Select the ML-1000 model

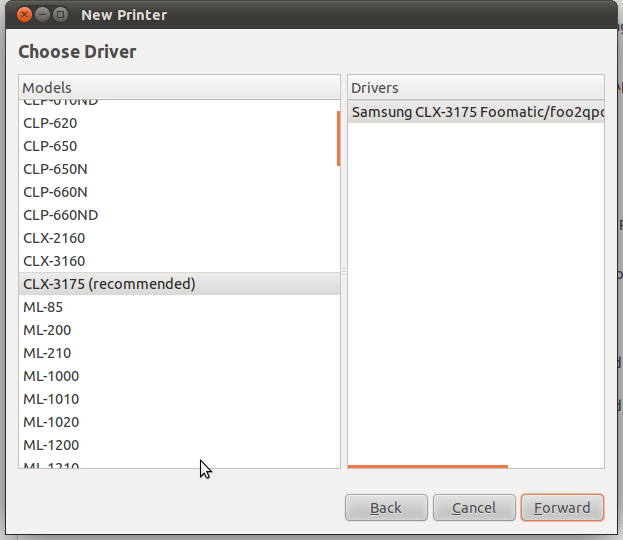(x=179, y=376)
